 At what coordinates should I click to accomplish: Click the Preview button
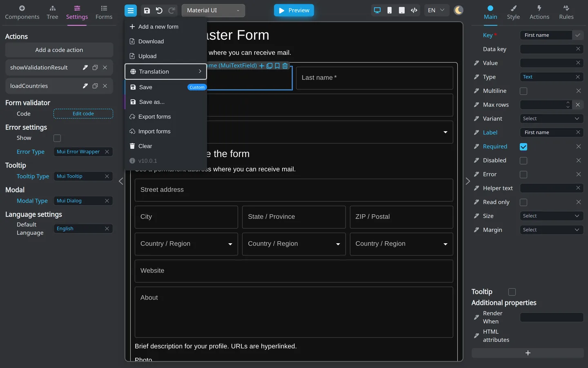pos(294,10)
